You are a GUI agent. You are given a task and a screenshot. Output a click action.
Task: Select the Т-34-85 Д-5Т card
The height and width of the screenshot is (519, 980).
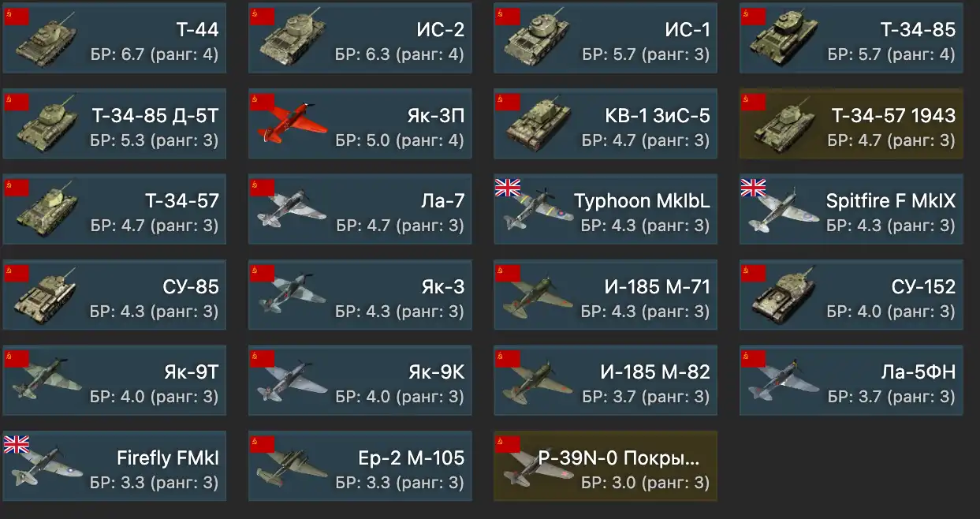click(114, 123)
